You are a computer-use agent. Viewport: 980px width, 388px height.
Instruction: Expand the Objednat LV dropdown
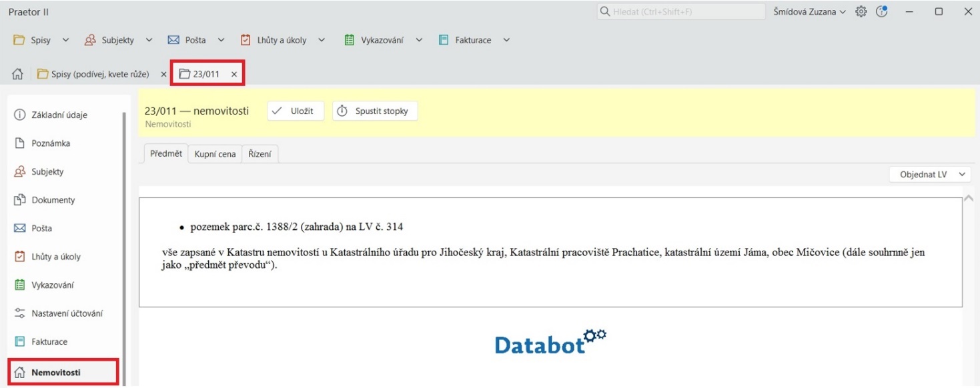click(x=931, y=173)
